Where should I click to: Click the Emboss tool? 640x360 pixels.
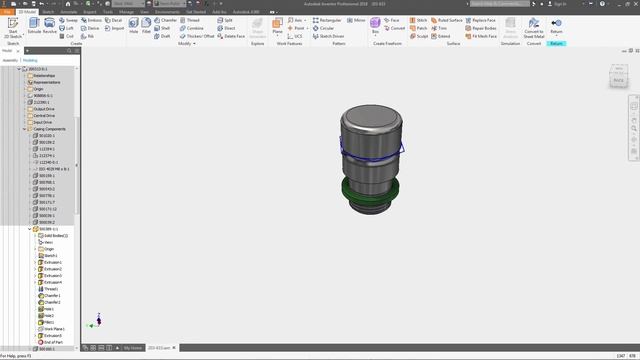(91, 20)
